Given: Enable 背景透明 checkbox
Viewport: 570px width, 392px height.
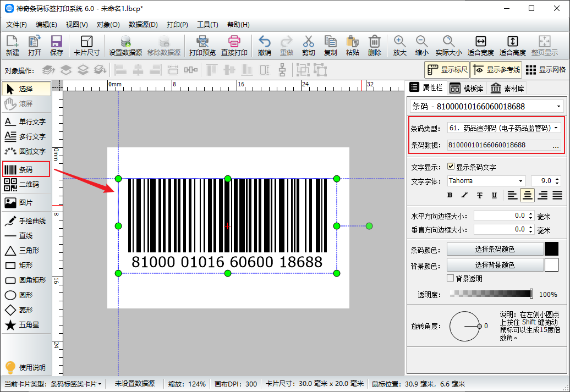Looking at the screenshot, I should 451,278.
